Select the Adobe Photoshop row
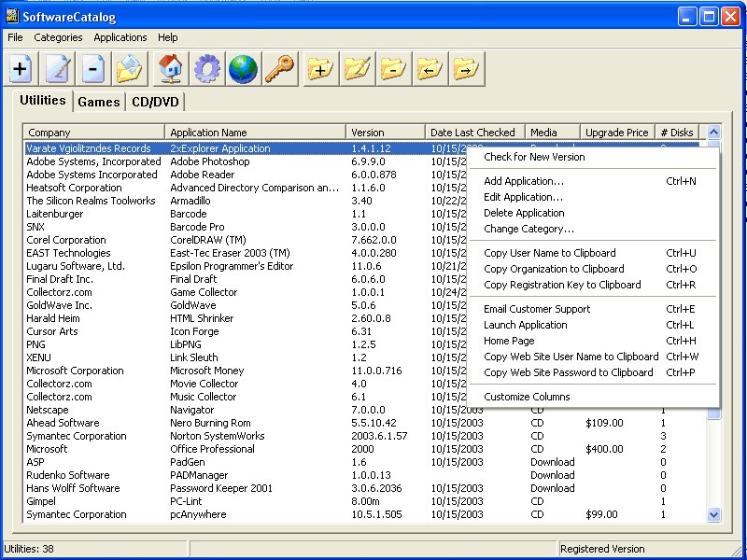747x560 pixels. (210, 161)
